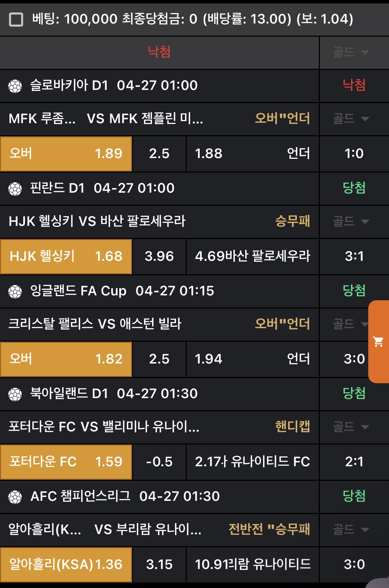Click the 승무패 bet type label
This screenshot has width=389, height=588.
(x=293, y=221)
